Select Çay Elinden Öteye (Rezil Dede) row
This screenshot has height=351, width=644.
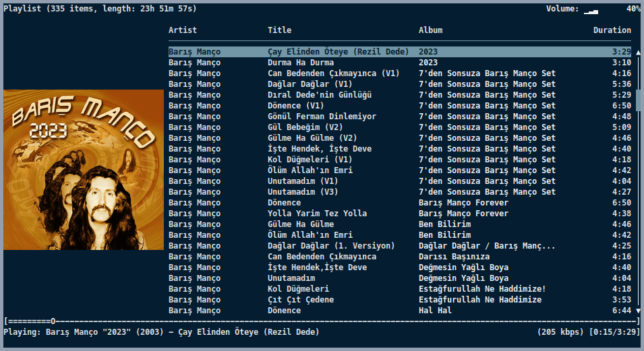[x=338, y=52]
